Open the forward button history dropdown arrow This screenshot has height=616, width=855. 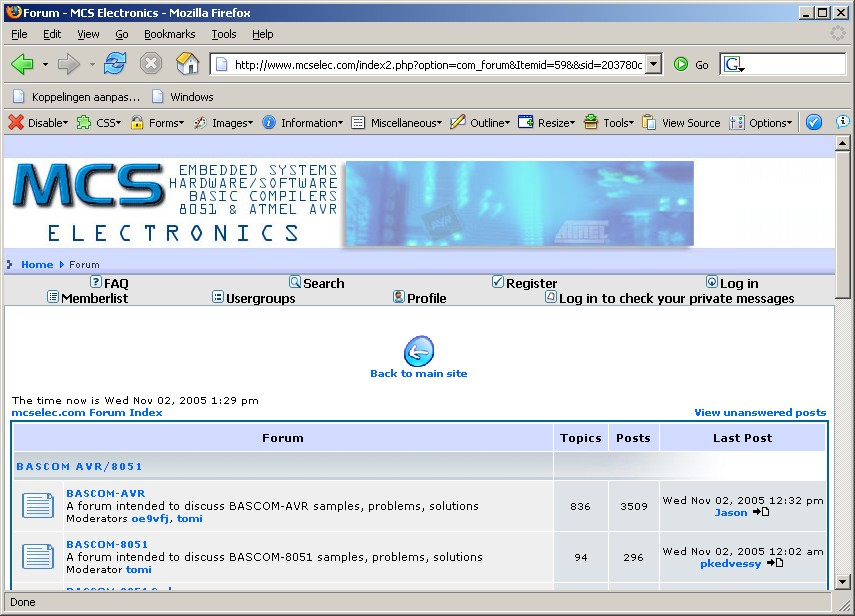pos(92,64)
